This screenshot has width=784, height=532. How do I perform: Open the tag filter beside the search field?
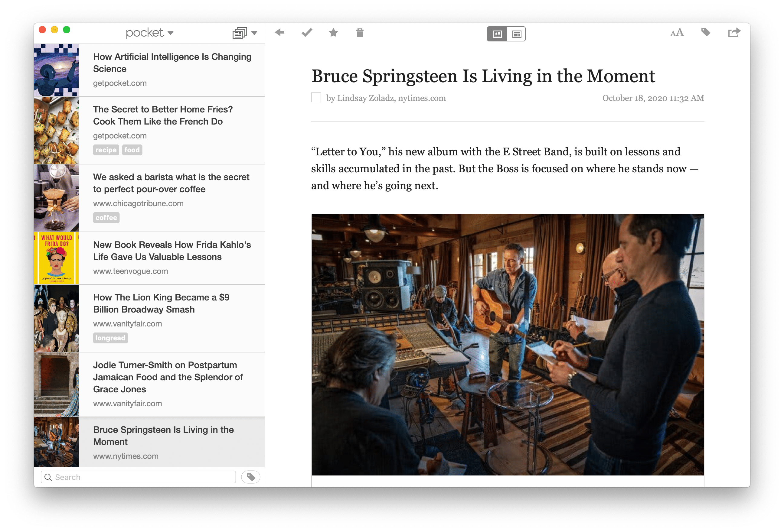(x=251, y=477)
